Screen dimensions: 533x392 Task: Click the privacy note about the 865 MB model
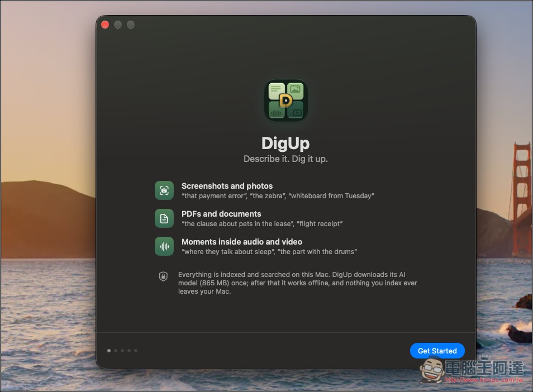(297, 283)
